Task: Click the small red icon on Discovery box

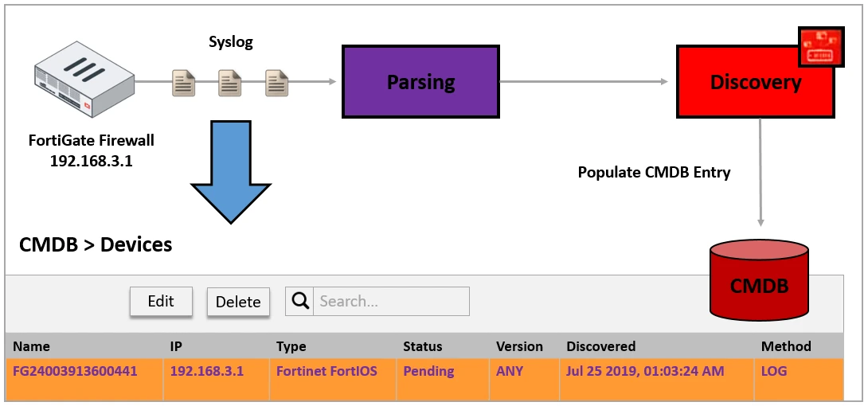Action: pyautogui.click(x=820, y=46)
